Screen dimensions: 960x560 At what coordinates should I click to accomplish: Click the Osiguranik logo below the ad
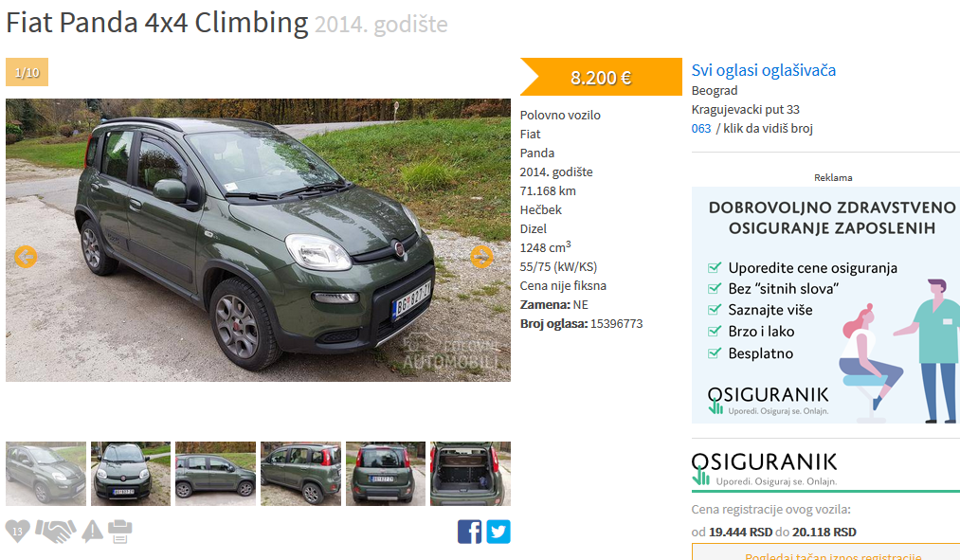pos(764,469)
